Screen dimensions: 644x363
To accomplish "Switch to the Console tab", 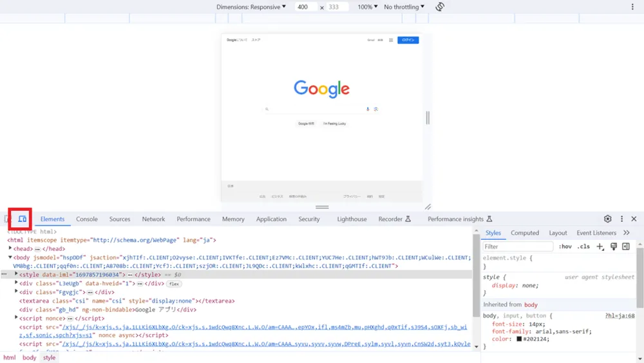I will 87,219.
